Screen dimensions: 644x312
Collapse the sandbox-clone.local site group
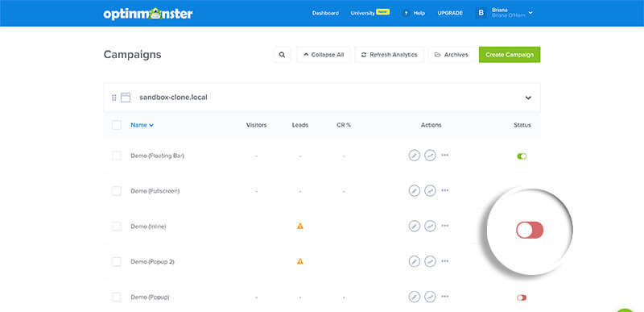coord(528,98)
